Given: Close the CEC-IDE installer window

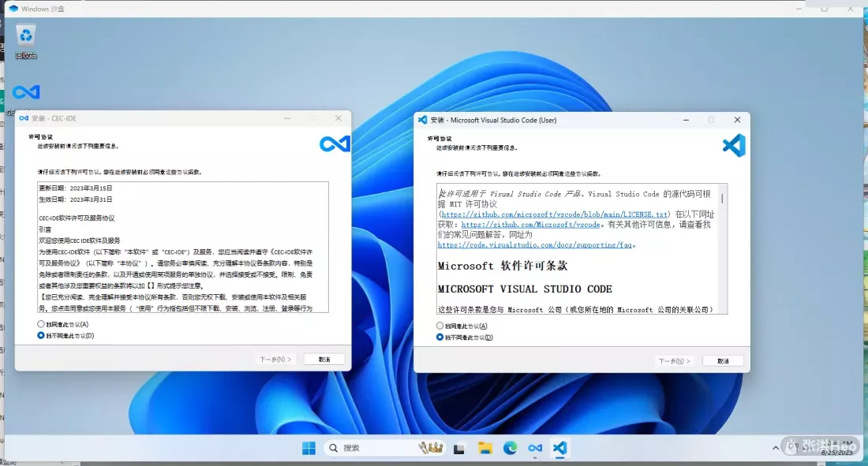Looking at the screenshot, I should click(x=339, y=118).
